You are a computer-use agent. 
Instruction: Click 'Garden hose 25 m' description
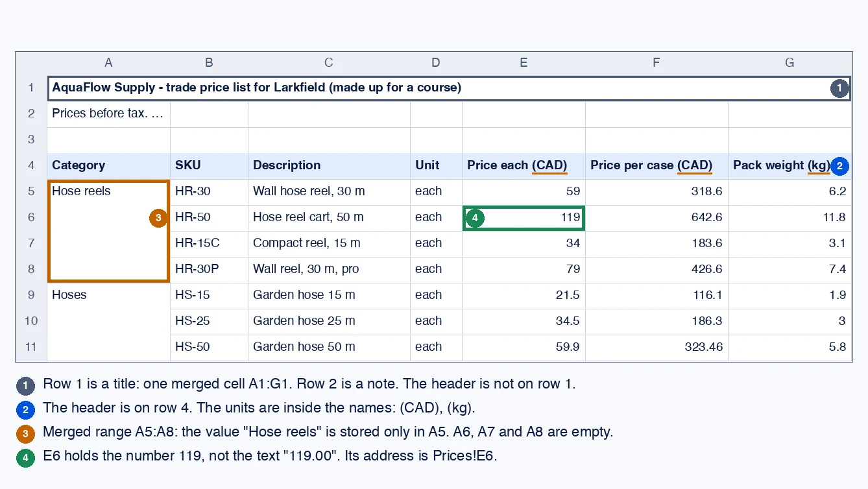click(329, 322)
